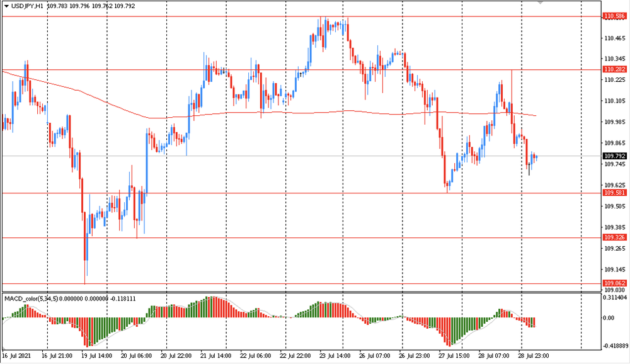Click the 28 Jul 23:00 time label
This screenshot has width=630, height=364.
(x=534, y=356)
